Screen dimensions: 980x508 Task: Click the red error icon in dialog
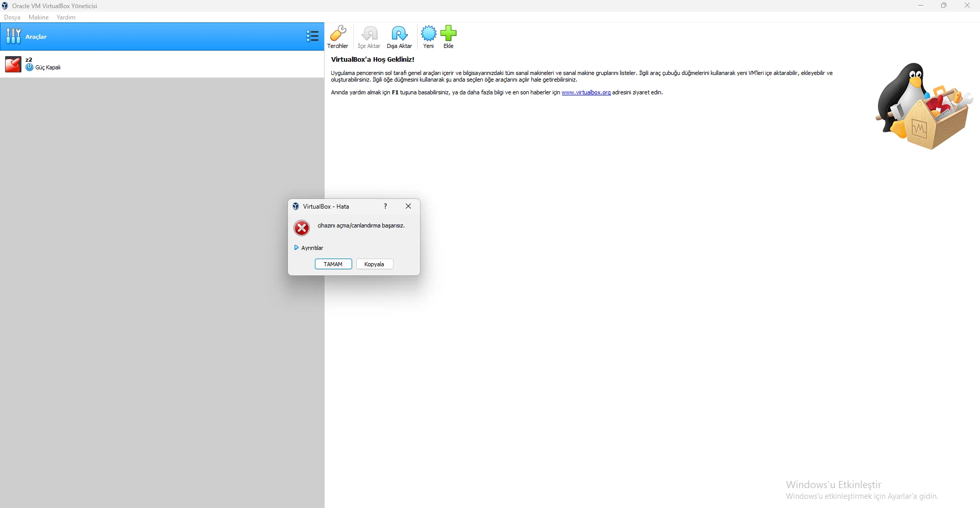tap(302, 228)
